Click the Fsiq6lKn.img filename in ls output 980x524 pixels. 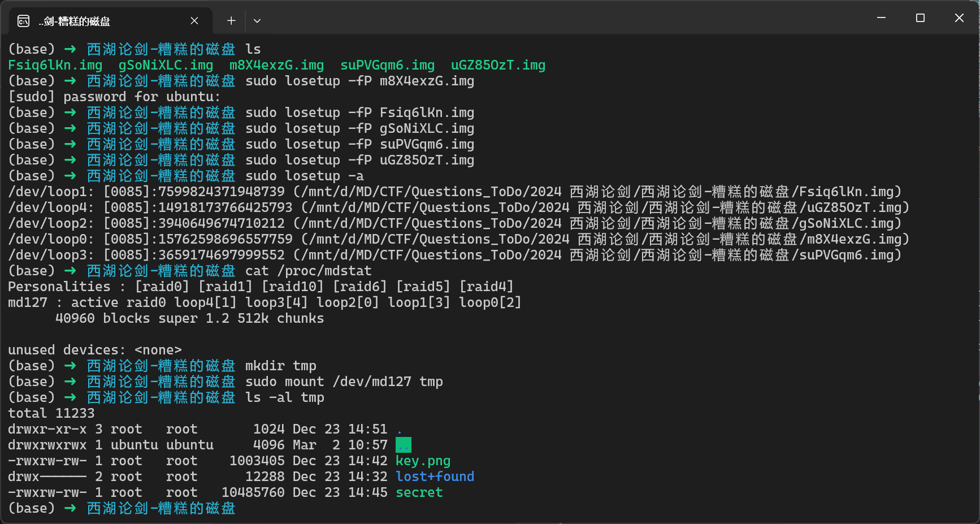(x=55, y=65)
